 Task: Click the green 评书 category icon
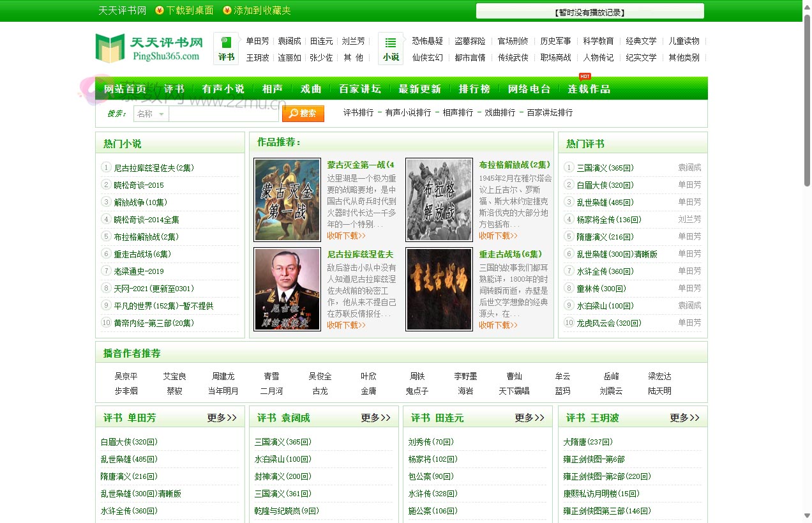point(226,49)
